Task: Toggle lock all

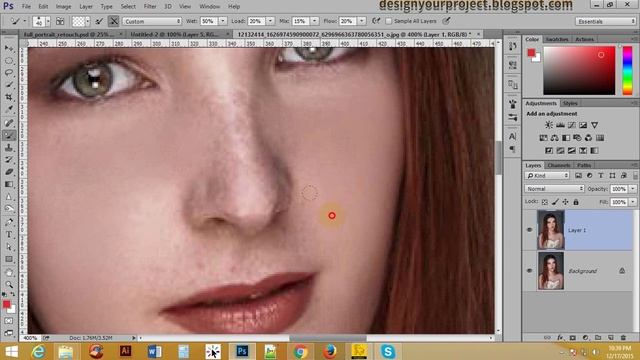Action: click(576, 202)
